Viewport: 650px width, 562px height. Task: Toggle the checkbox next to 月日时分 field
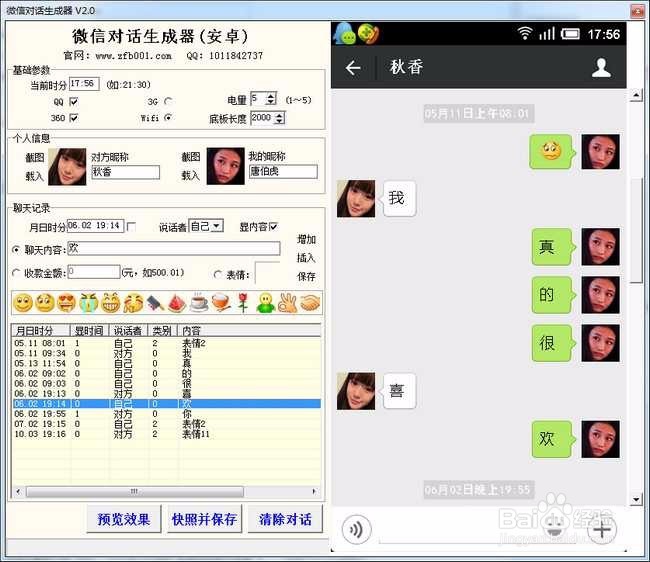[x=131, y=227]
